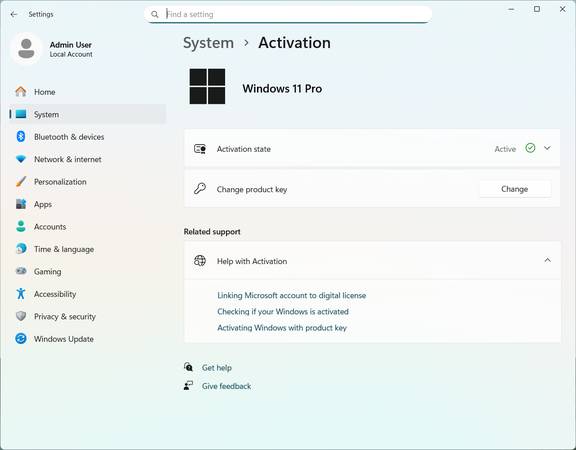Click the Windows logo next to Windows 11 Pro
The image size is (576, 450).
coord(207,86)
